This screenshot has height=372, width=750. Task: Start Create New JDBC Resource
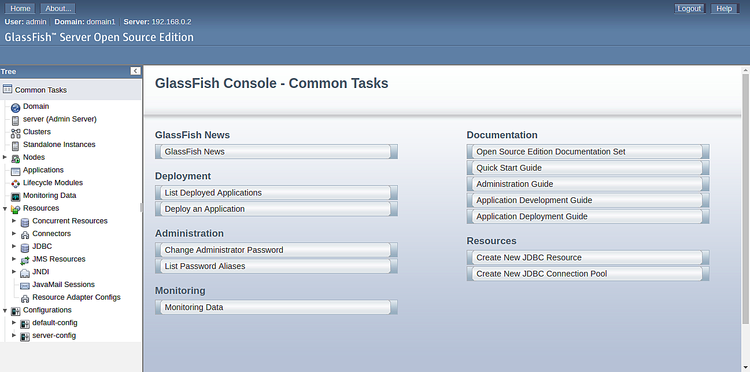pos(588,258)
